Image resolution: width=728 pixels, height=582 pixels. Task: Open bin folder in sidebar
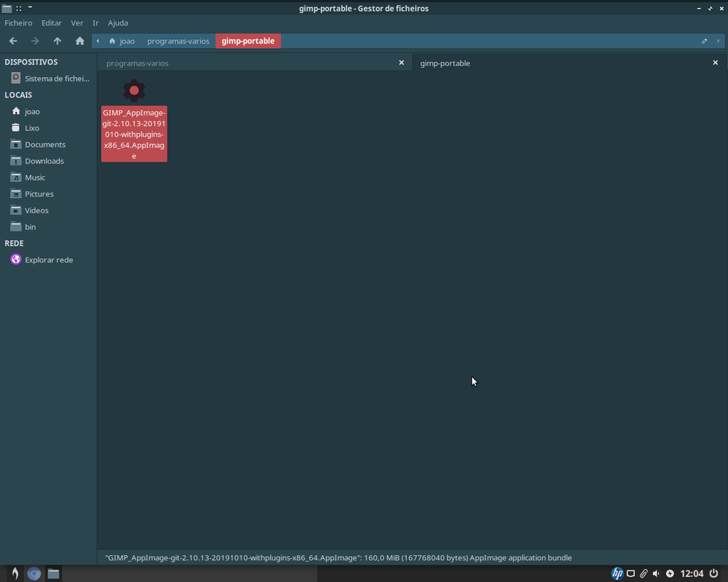48,226
